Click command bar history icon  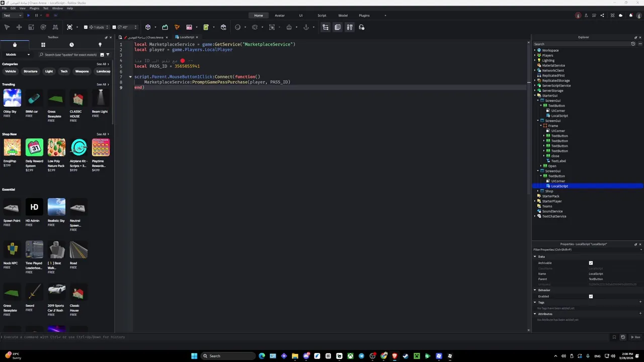tap(623, 337)
